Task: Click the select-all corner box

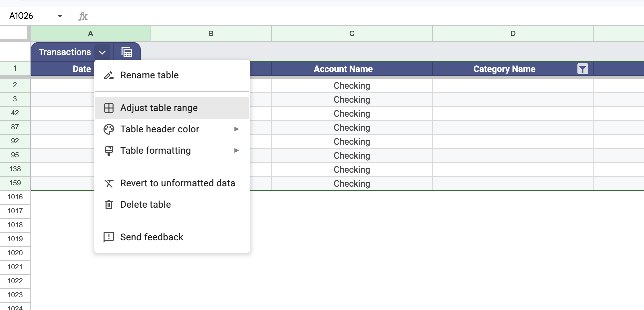Action: [14, 33]
